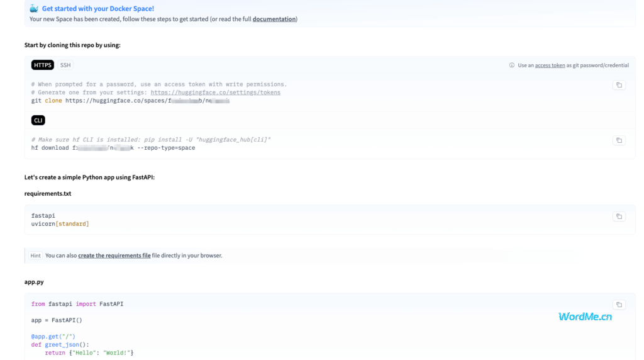Click the 'from fastapi import FastAPI' line
The image size is (644, 360).
77,304
